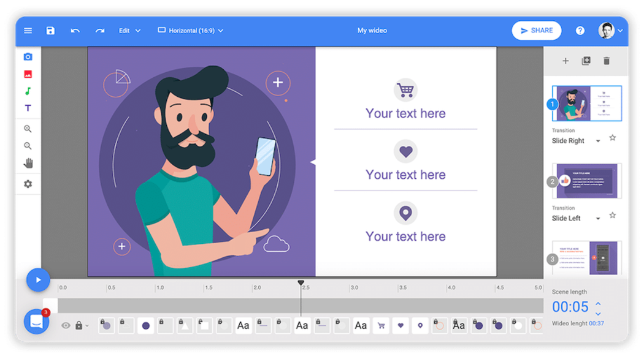This screenshot has width=644, height=359.
Task: Open the hamburger menu
Action: click(28, 30)
